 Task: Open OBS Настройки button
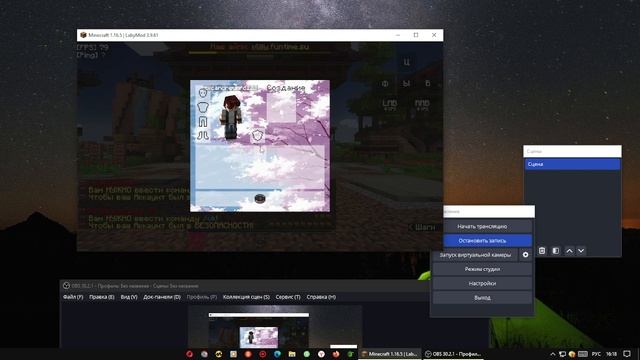482,283
